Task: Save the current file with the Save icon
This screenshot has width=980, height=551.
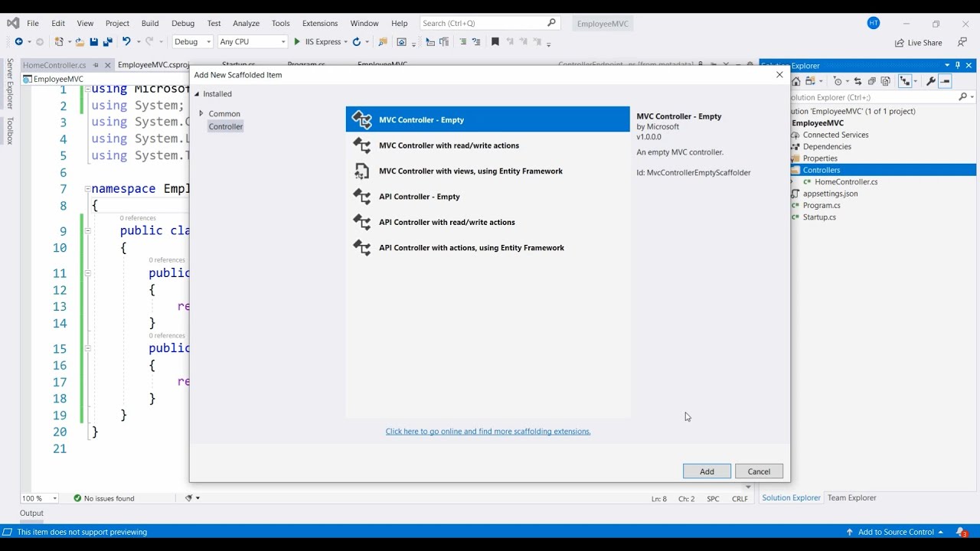Action: tap(93, 41)
